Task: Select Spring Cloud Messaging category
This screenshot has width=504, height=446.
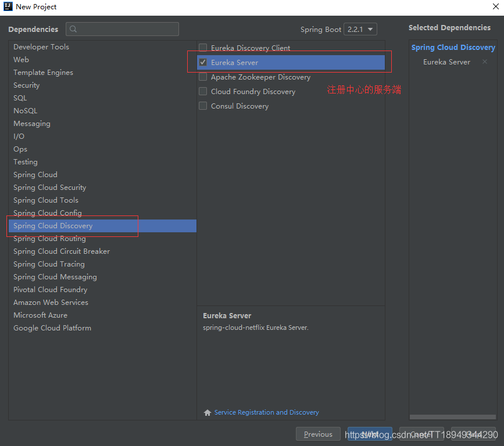Action: point(102,277)
